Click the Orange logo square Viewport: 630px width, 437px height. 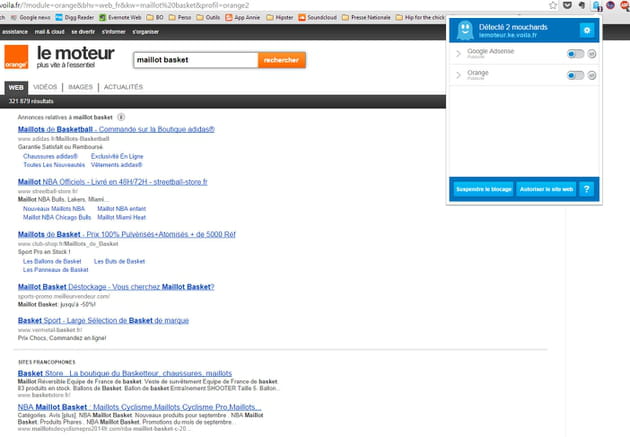tap(16, 57)
